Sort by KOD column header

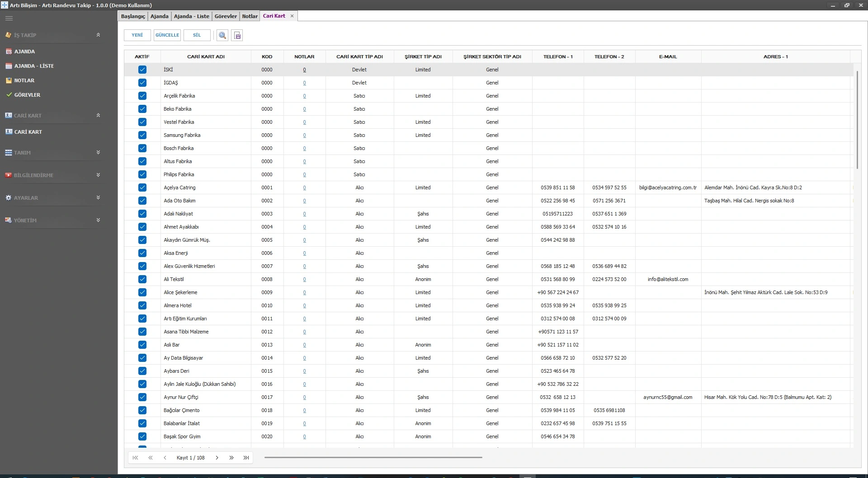[267, 56]
